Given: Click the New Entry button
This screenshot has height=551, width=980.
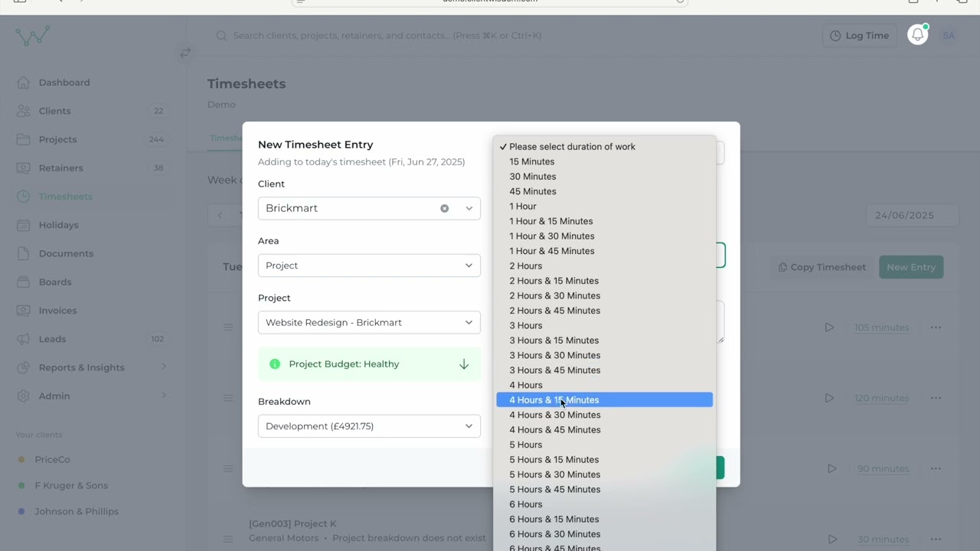Looking at the screenshot, I should 911,267.
